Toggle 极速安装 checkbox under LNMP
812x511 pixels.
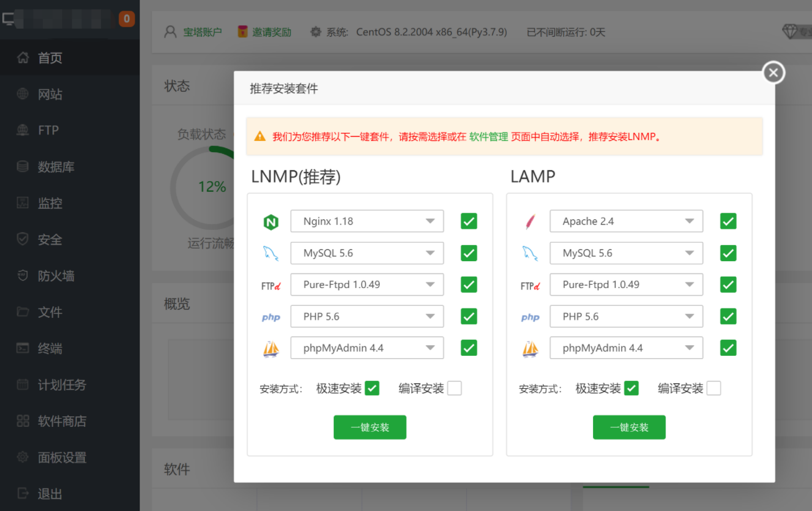pyautogui.click(x=372, y=388)
